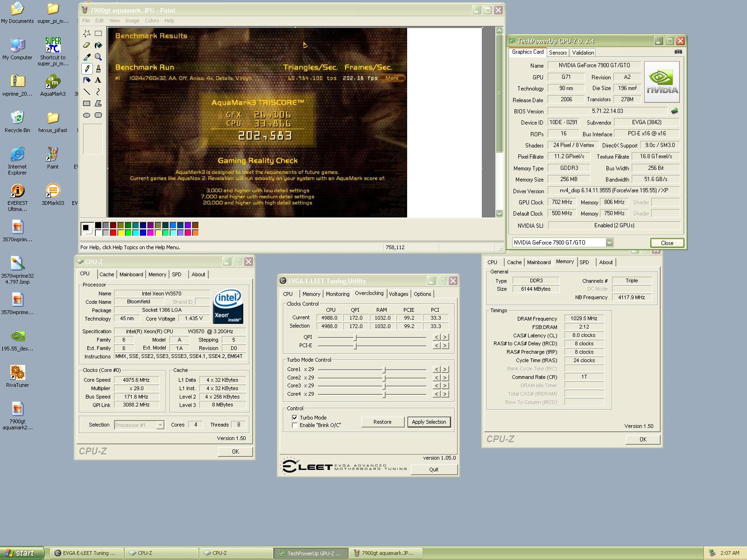This screenshot has height=560, width=747.
Task: Increase QPI with the right arrow button
Action: point(445,337)
